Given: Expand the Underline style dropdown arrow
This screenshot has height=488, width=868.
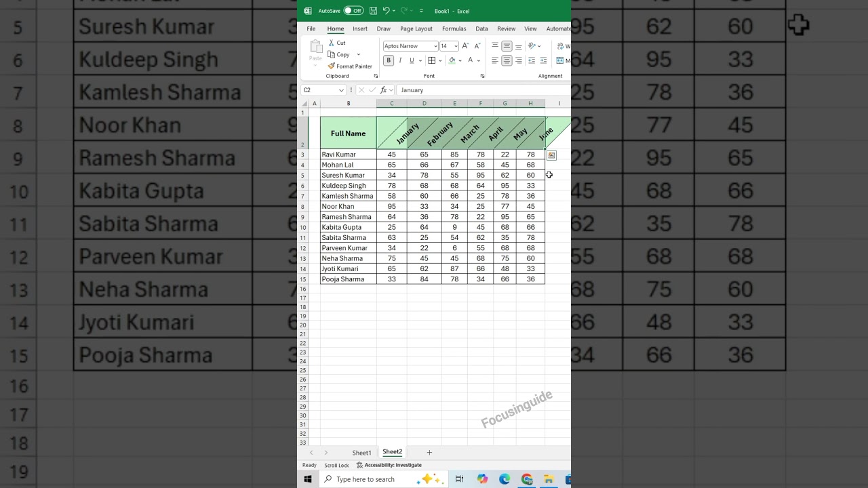Looking at the screenshot, I should click(419, 60).
